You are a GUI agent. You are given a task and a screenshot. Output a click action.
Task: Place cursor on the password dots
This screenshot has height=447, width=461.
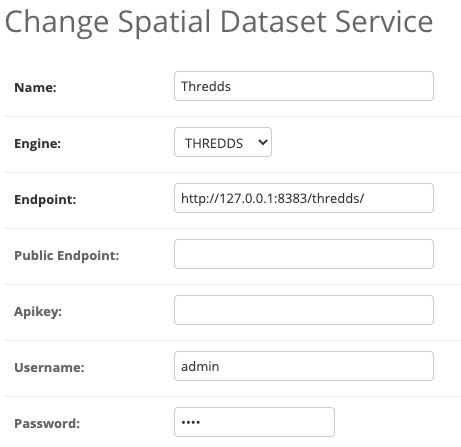tap(191, 422)
